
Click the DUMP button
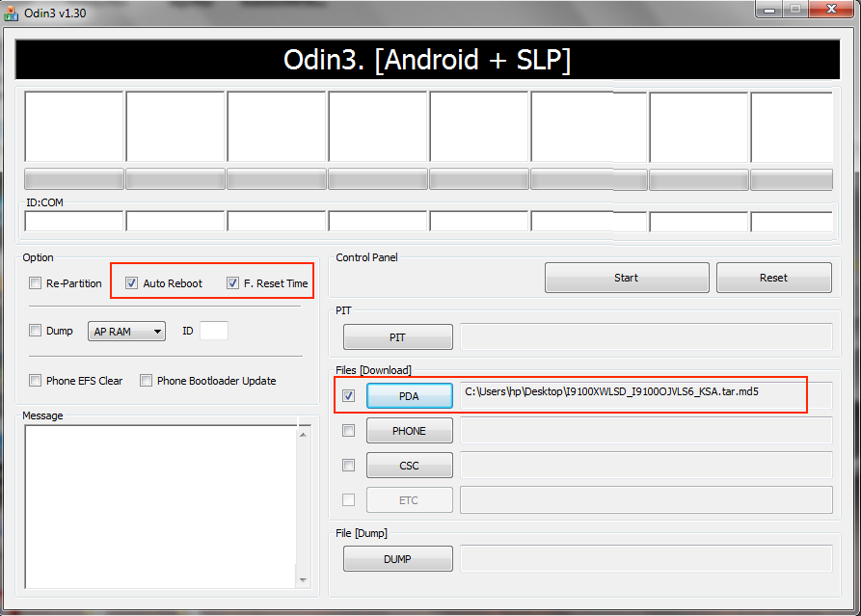[x=398, y=559]
